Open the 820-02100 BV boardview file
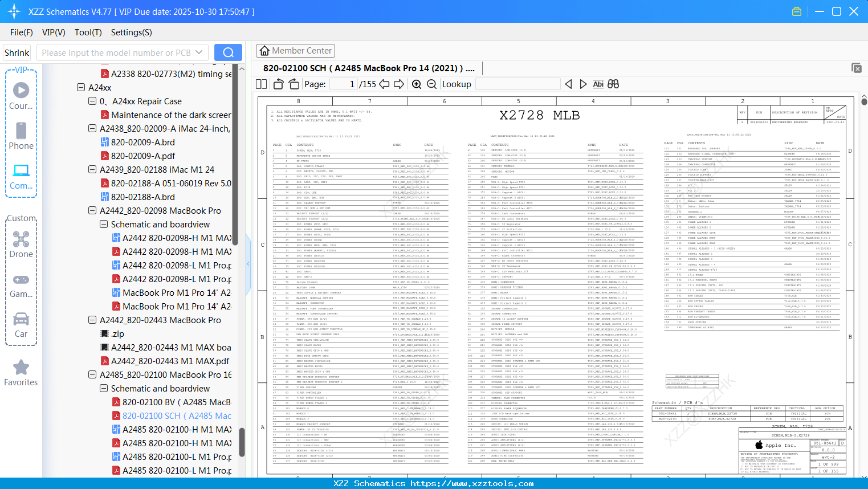The width and height of the screenshot is (868, 489). (x=172, y=402)
